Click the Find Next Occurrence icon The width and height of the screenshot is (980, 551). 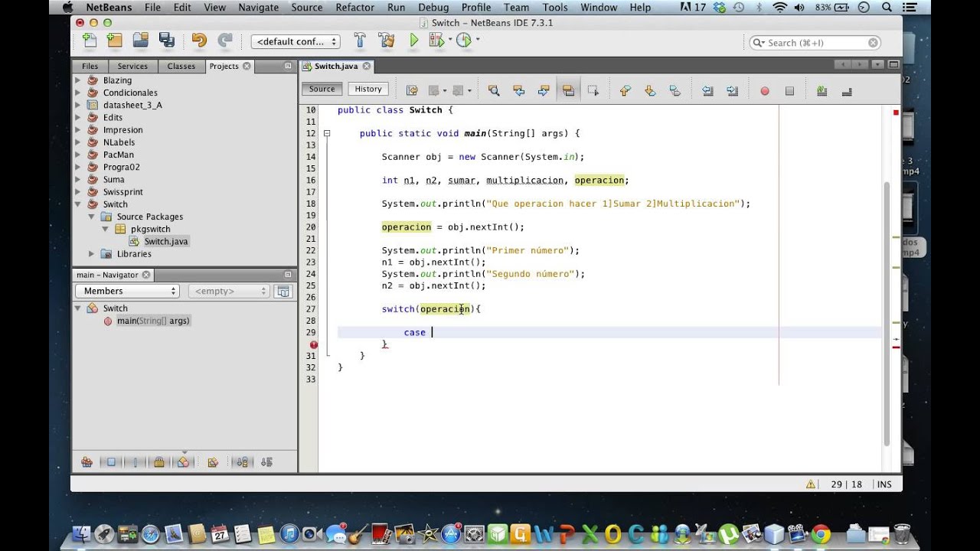pyautogui.click(x=544, y=90)
